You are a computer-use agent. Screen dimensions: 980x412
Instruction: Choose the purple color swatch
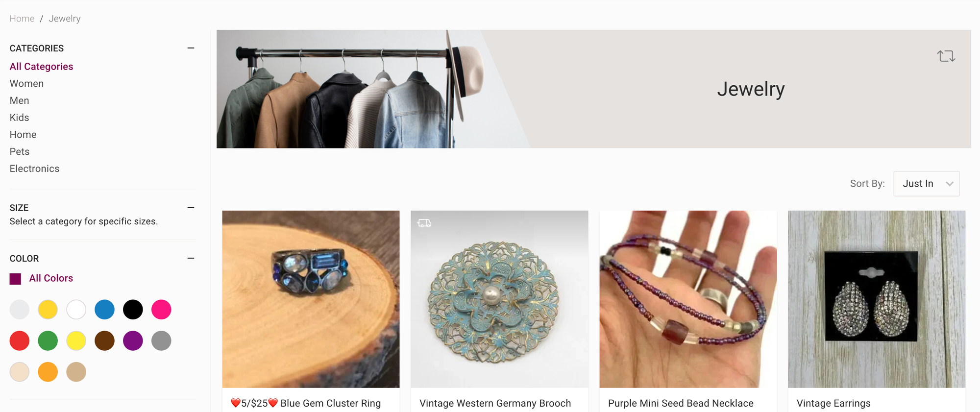[133, 341]
